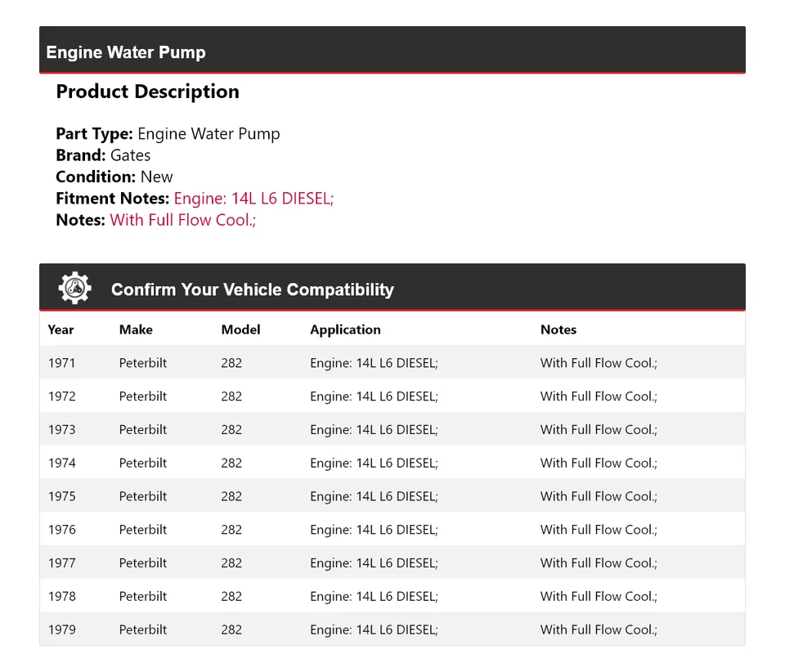
Task: Click Peterbilt in the 1975 row
Action: tap(143, 496)
